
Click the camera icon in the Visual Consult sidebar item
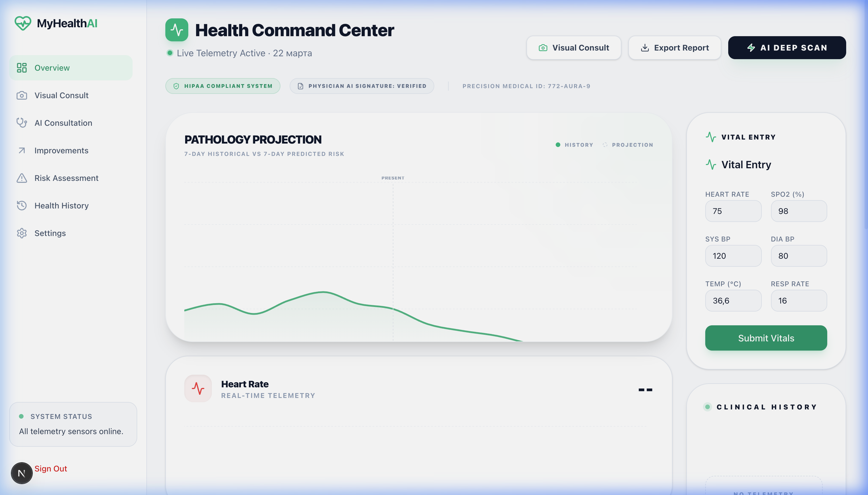point(22,96)
